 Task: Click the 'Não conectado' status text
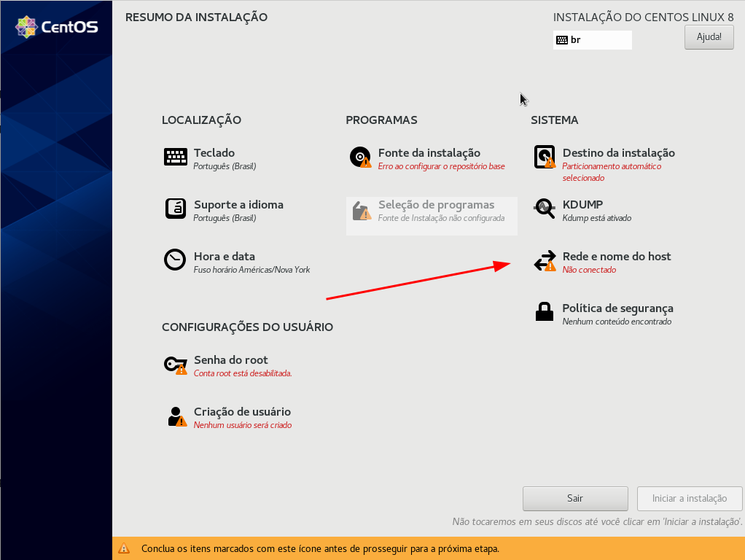[589, 270]
